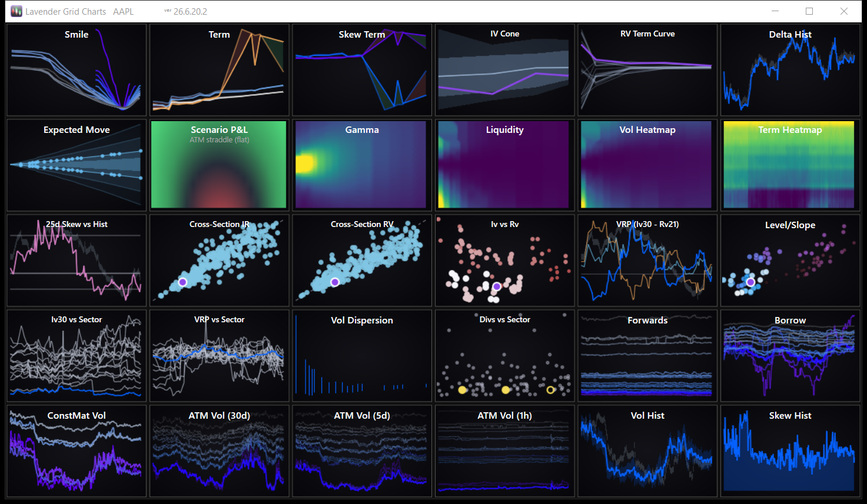Select the Delta Hist chart
Viewport: 867px width, 504px height.
coord(790,70)
